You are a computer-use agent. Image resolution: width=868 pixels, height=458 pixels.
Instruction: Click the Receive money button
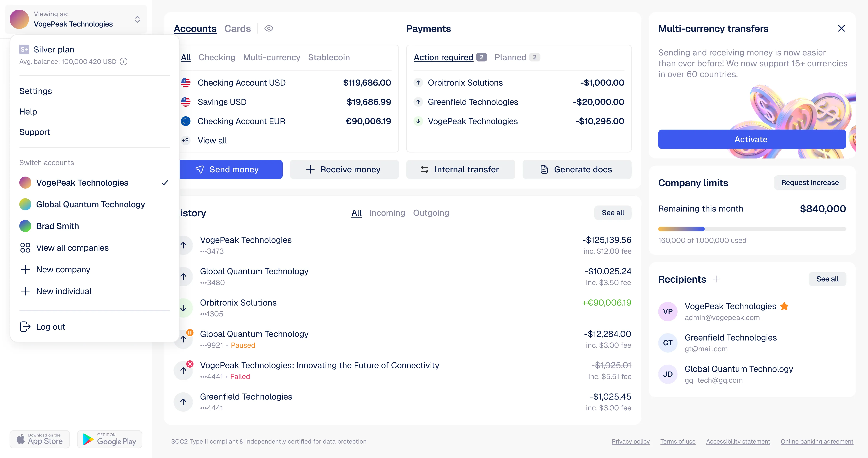344,169
